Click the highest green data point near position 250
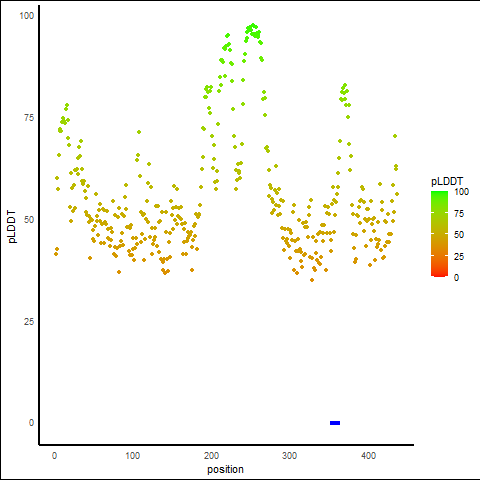The image size is (480, 480). [253, 25]
